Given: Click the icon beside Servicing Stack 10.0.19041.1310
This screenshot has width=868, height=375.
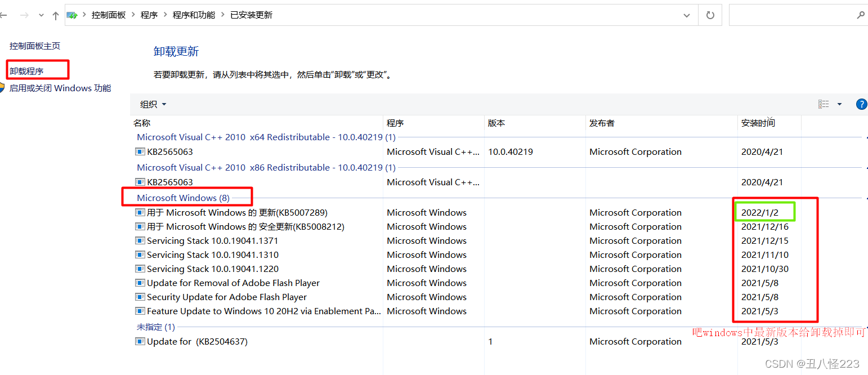Looking at the screenshot, I should 140,255.
